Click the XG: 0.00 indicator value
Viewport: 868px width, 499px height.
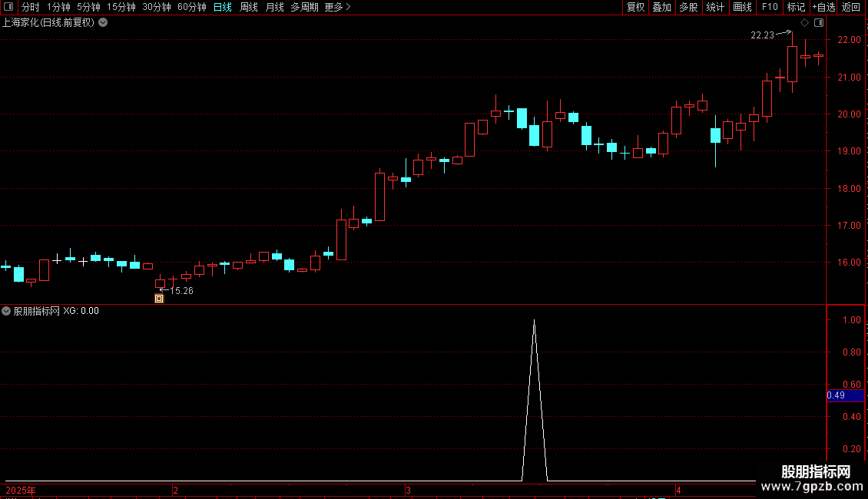point(81,311)
